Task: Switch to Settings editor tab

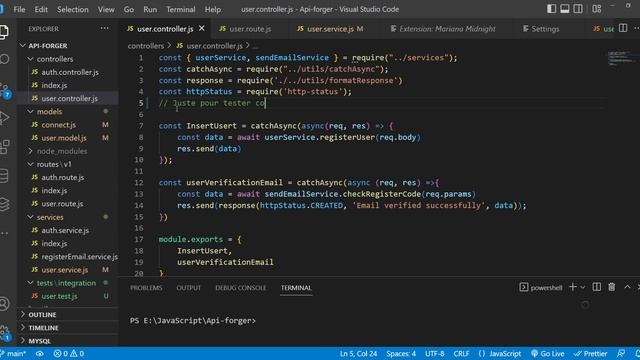Action: (x=541, y=29)
